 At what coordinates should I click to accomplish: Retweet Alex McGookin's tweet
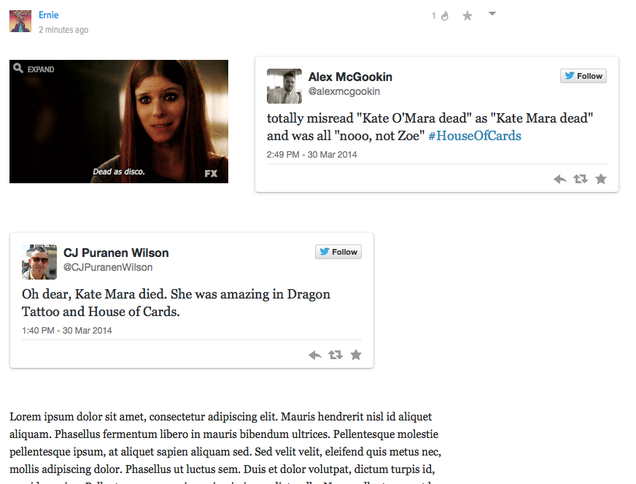[580, 179]
